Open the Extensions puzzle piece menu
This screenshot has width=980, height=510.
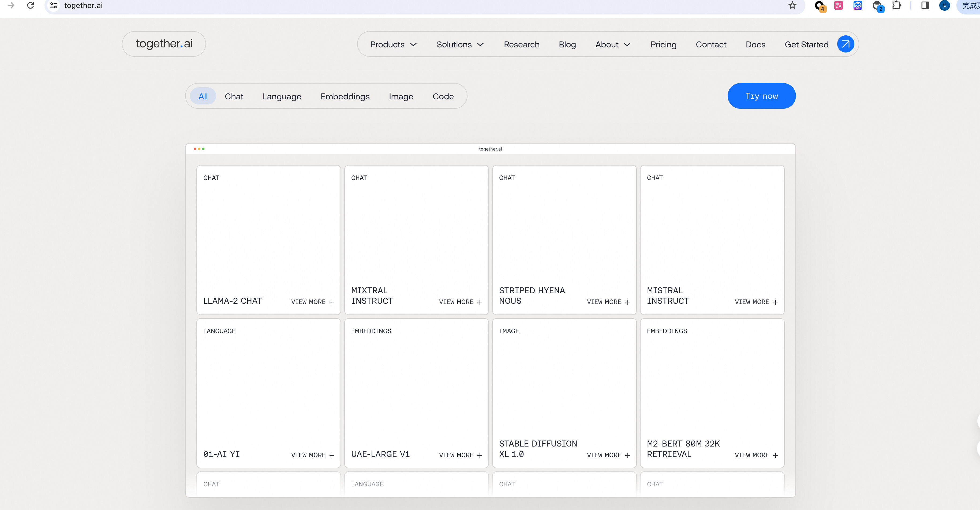[x=896, y=5]
